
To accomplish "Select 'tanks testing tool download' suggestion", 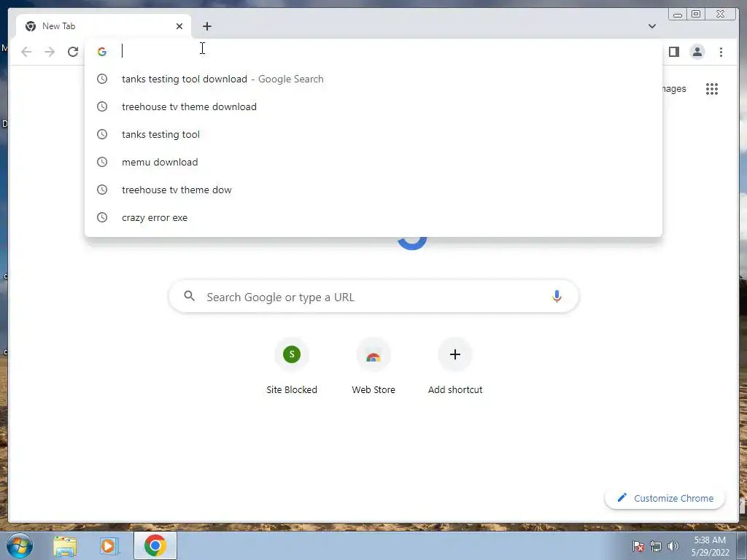I will [373, 79].
